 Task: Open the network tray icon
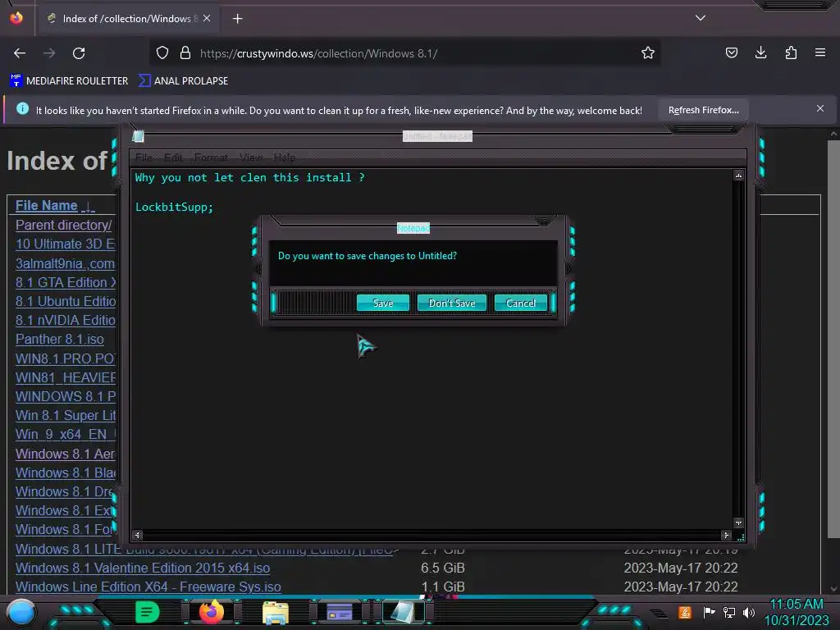click(x=729, y=612)
